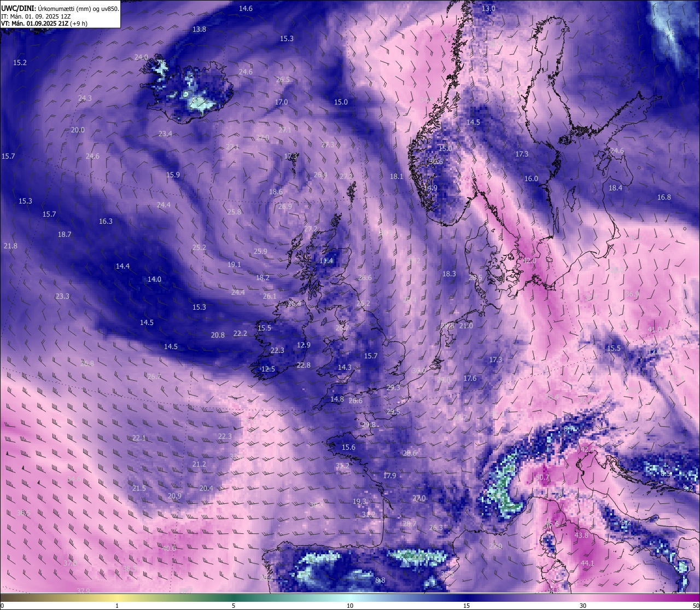
Task: Click the value 44.1 over Italy
Action: pyautogui.click(x=587, y=563)
